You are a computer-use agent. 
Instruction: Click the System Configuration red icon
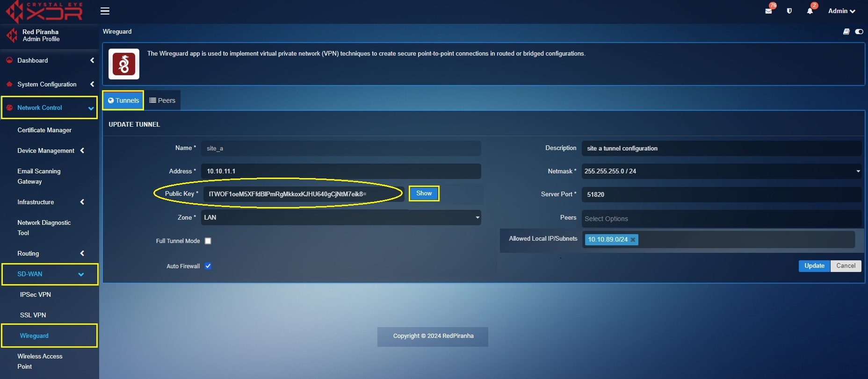pos(9,84)
